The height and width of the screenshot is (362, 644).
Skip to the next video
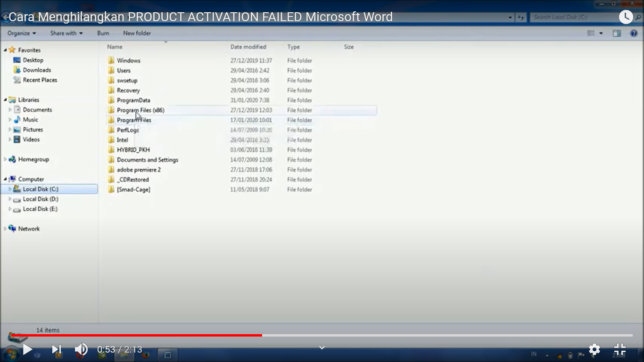(x=57, y=349)
